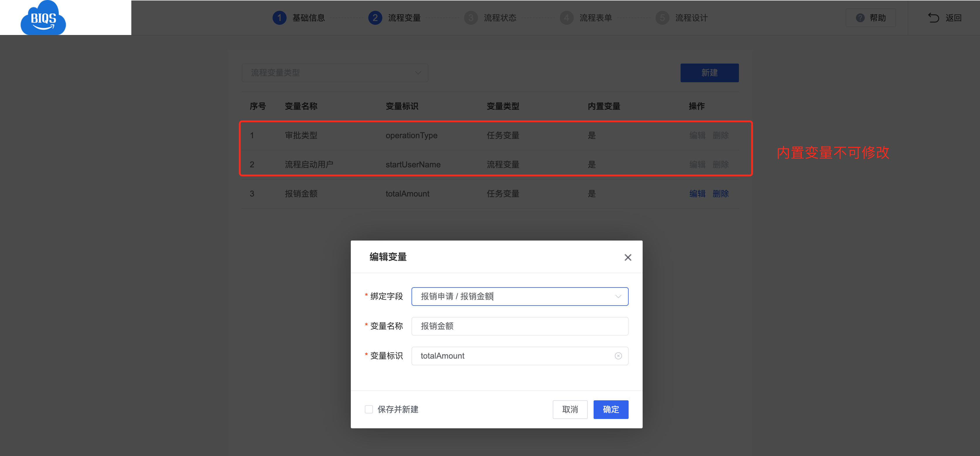Click 删除 for 审批类型 row
Screen dimensions: 980x456
(721, 135)
